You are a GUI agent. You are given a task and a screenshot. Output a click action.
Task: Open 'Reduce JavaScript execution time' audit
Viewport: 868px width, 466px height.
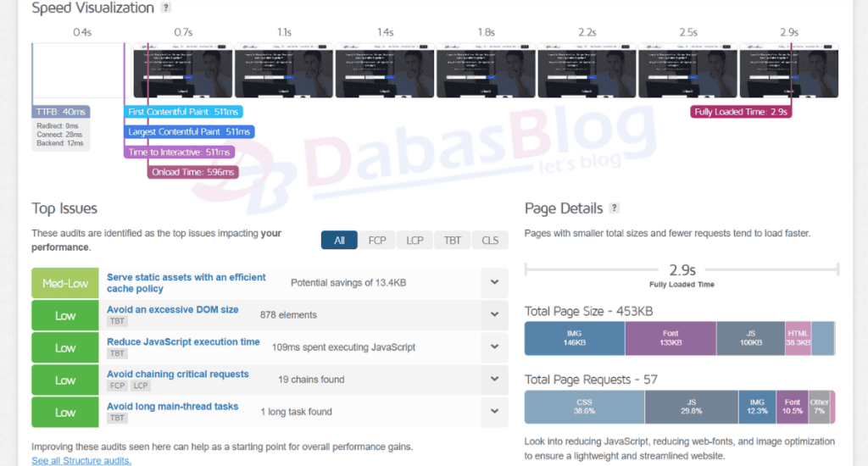pyautogui.click(x=183, y=342)
